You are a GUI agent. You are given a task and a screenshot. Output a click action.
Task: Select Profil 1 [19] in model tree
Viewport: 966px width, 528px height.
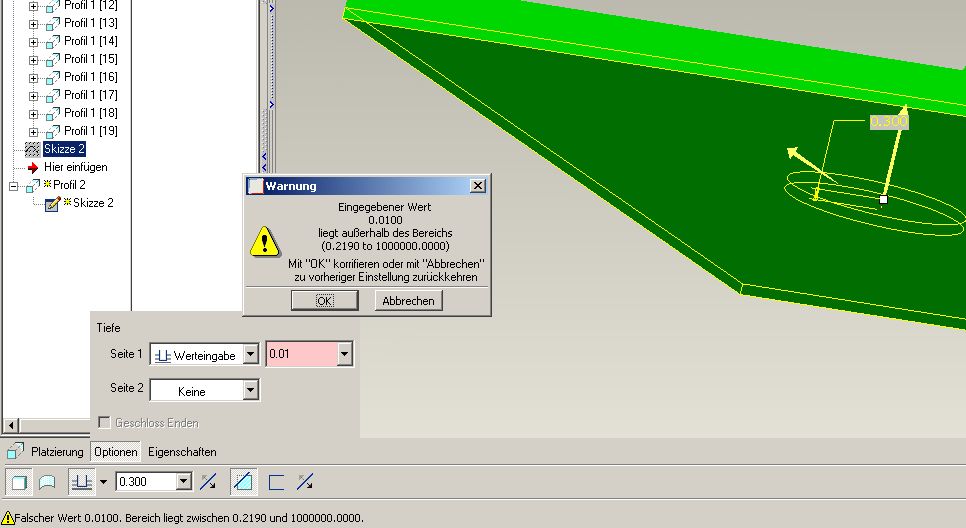pos(91,131)
